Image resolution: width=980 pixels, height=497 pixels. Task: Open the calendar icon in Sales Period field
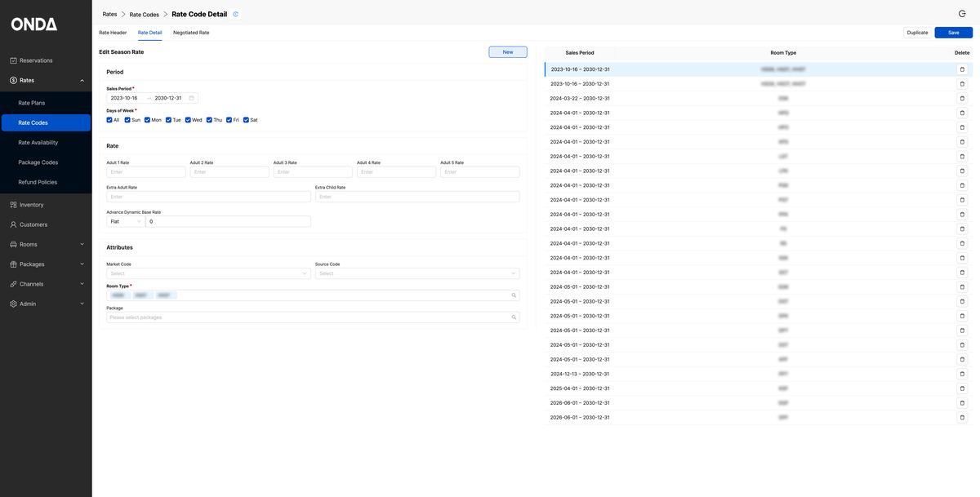[192, 98]
